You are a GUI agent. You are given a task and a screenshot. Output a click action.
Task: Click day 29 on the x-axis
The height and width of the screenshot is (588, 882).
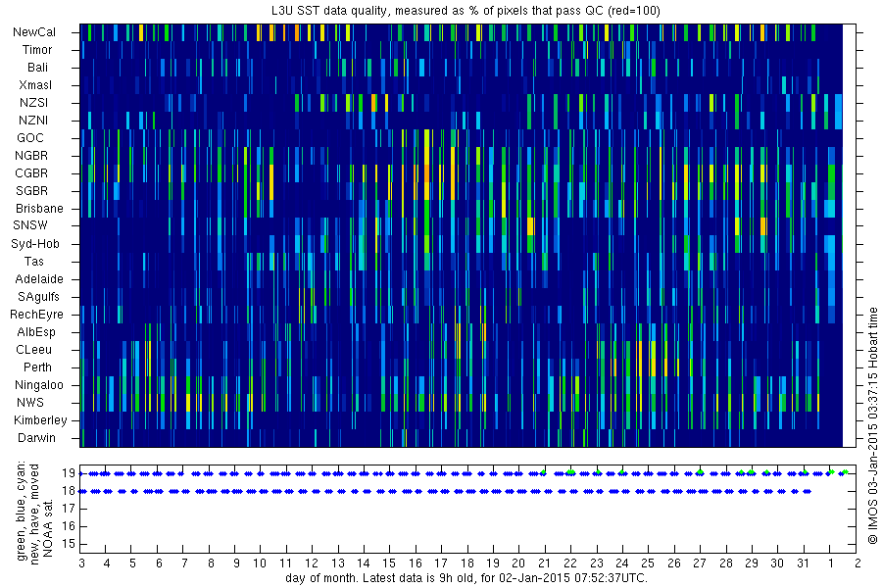coord(752,563)
